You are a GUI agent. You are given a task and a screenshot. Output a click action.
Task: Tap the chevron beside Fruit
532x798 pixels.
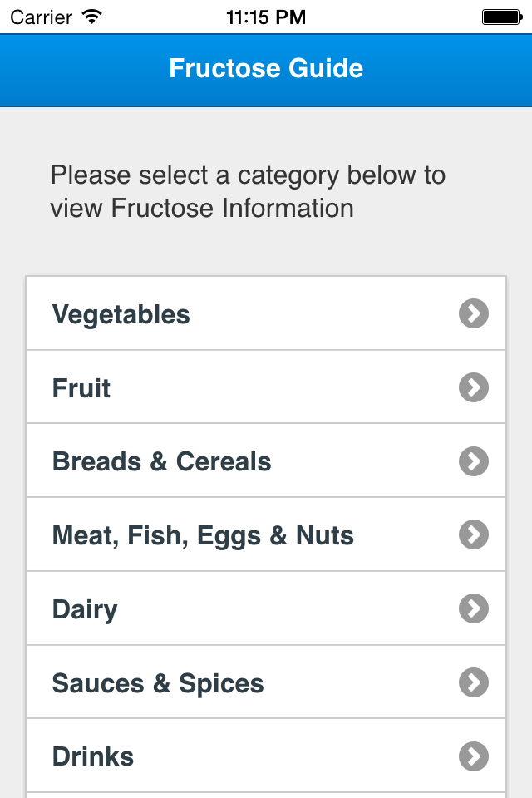point(473,387)
